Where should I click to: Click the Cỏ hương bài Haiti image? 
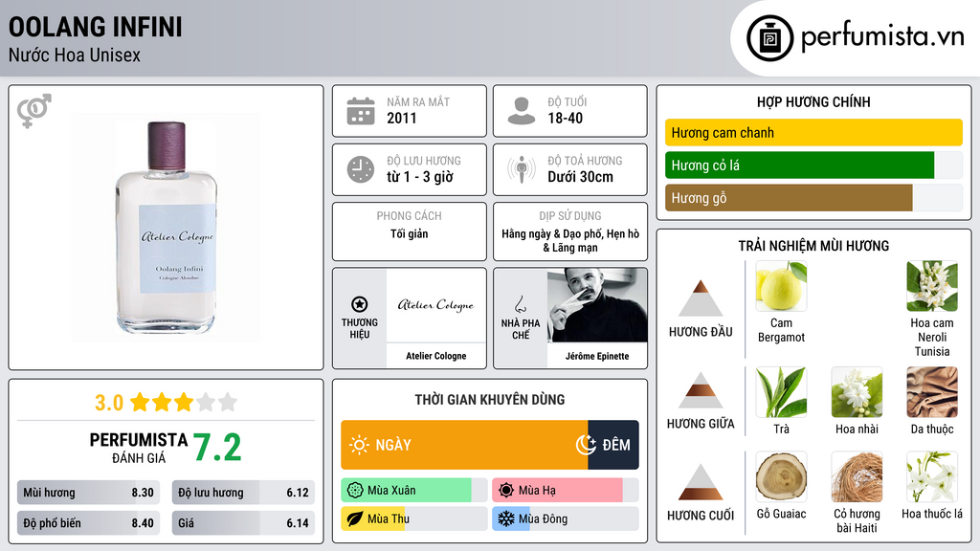point(857,477)
